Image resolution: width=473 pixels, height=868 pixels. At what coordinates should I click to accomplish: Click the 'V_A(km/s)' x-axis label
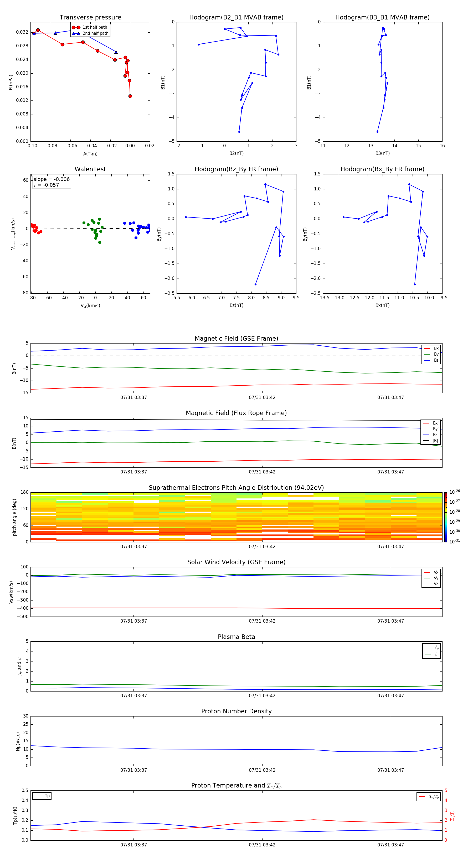point(90,306)
